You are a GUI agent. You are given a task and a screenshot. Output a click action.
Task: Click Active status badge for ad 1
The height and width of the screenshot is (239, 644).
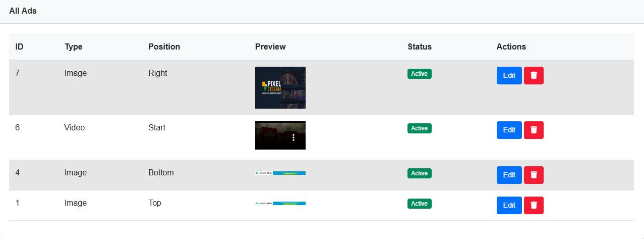(x=419, y=204)
